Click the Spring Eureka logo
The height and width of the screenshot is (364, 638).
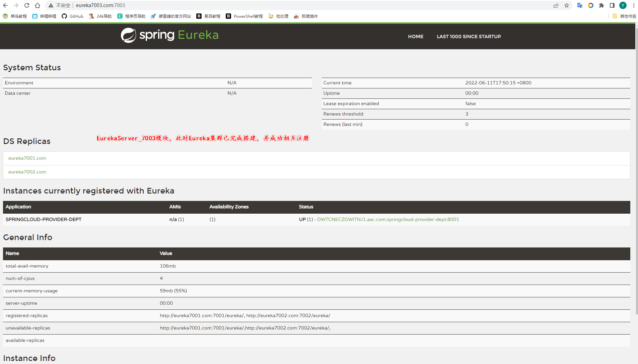(x=169, y=35)
